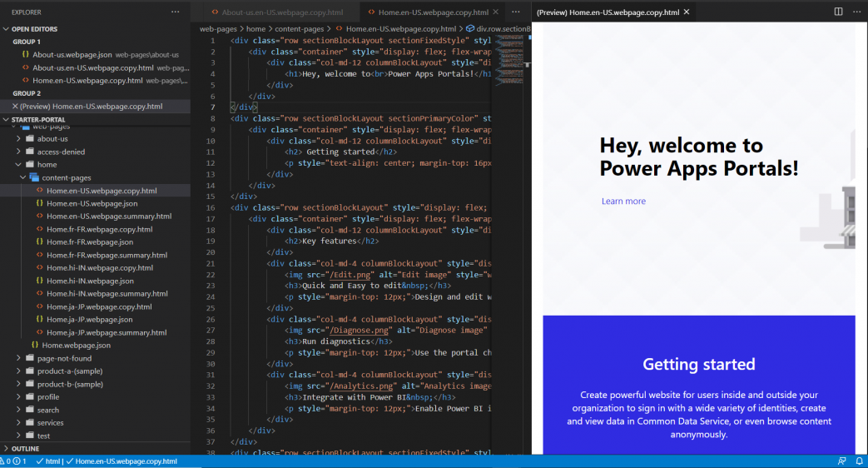Collapse the content-pages folder
This screenshot has width=868, height=468.
click(22, 177)
